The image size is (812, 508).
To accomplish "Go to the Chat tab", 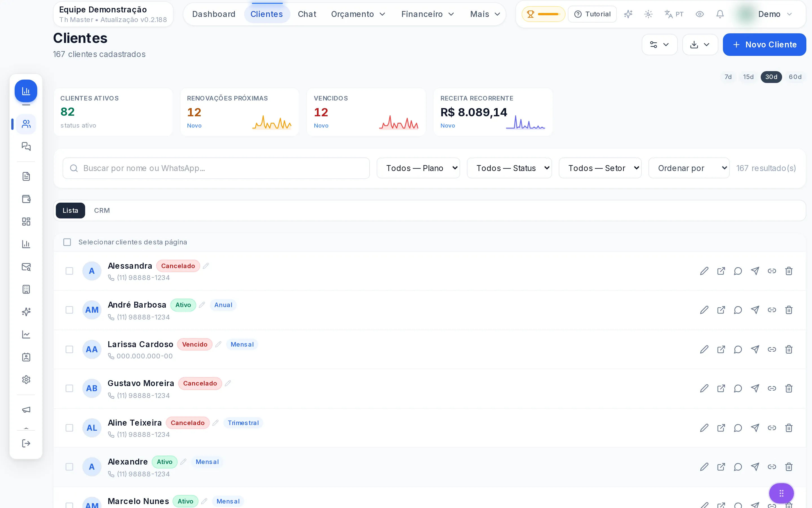I will point(307,14).
